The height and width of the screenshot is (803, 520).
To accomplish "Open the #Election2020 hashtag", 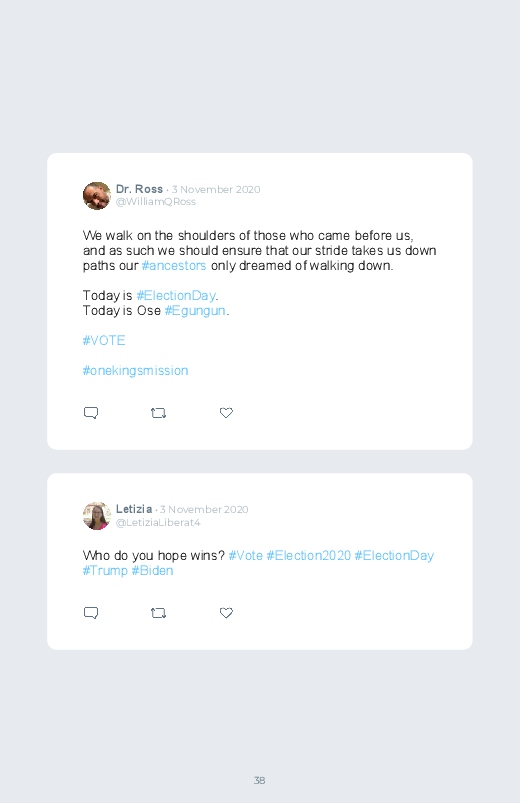I will (308, 556).
